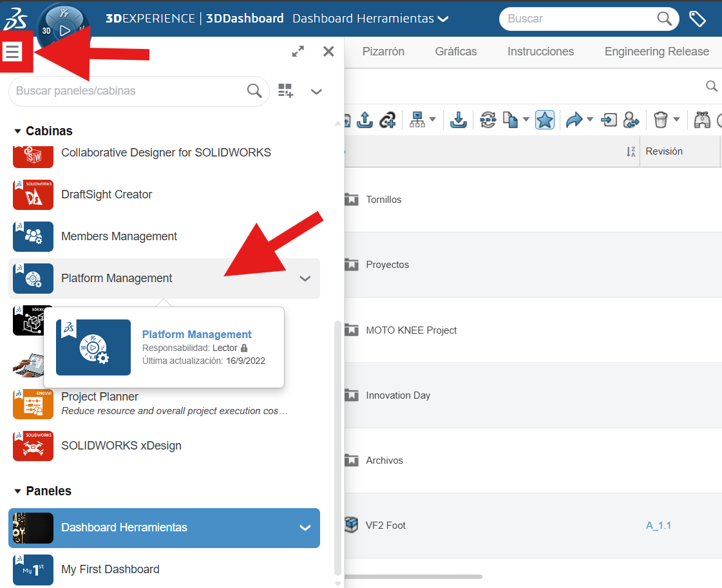Click the download icon in toolbar

tap(458, 120)
